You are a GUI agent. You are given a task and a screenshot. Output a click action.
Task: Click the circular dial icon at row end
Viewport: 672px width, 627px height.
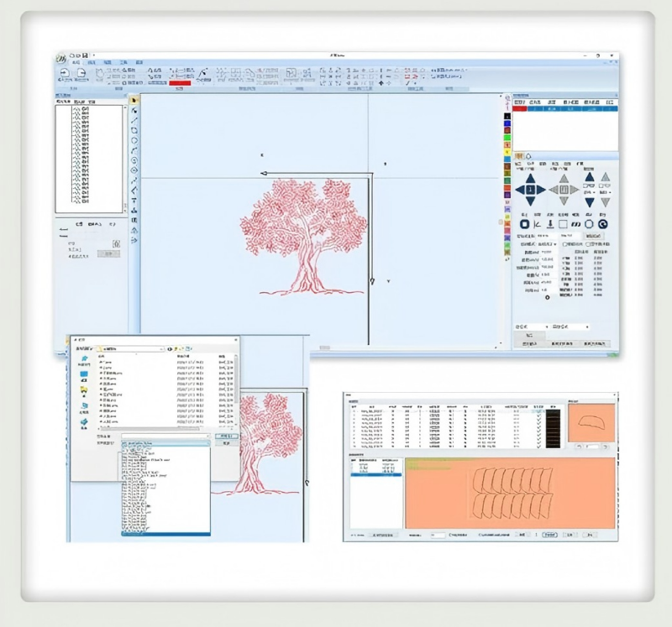pyautogui.click(x=602, y=224)
